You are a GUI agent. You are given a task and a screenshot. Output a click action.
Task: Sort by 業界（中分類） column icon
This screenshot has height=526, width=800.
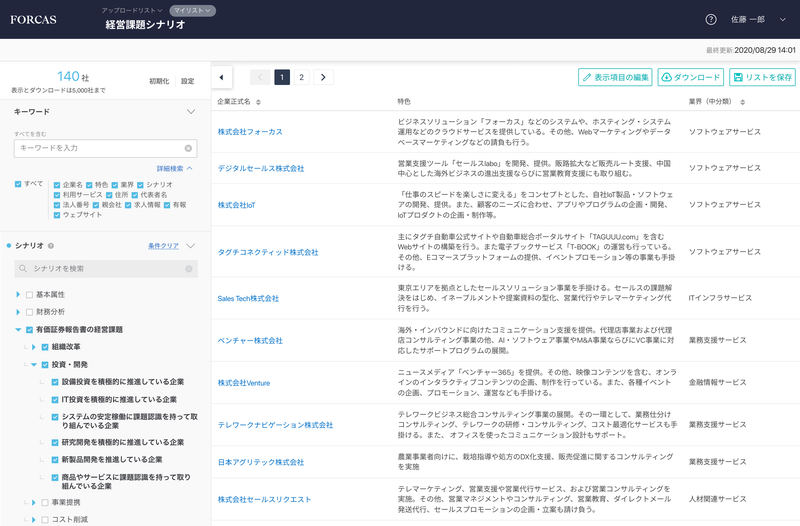tap(742, 102)
